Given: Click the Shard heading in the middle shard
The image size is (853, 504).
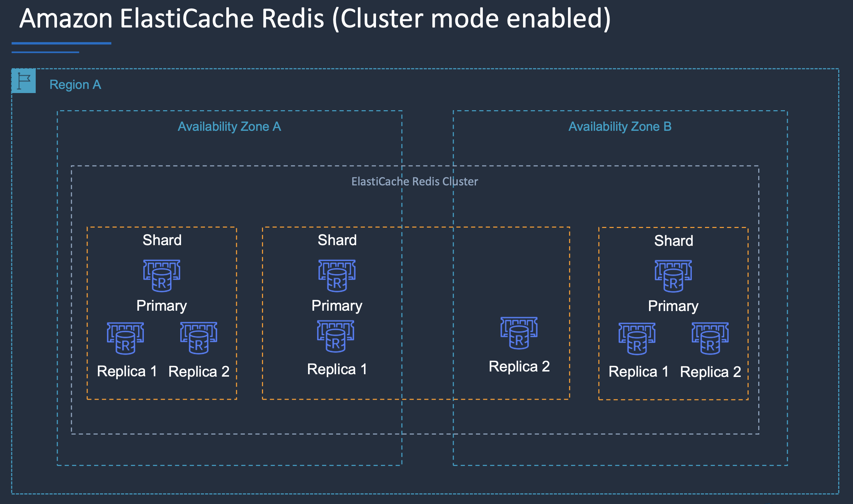Looking at the screenshot, I should point(337,240).
